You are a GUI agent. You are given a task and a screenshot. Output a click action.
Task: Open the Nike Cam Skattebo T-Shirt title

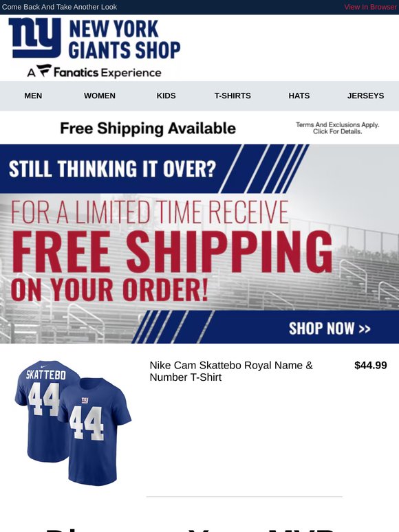click(231, 371)
